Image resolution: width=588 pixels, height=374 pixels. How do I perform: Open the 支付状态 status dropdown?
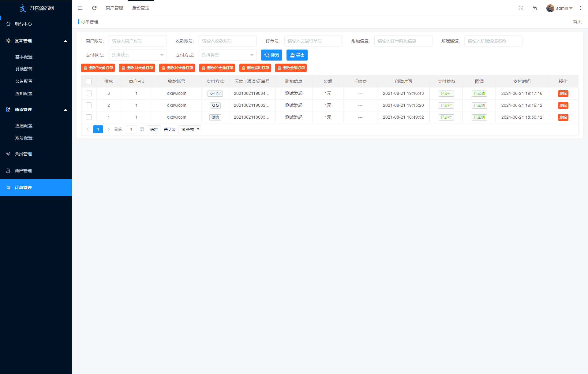point(137,55)
